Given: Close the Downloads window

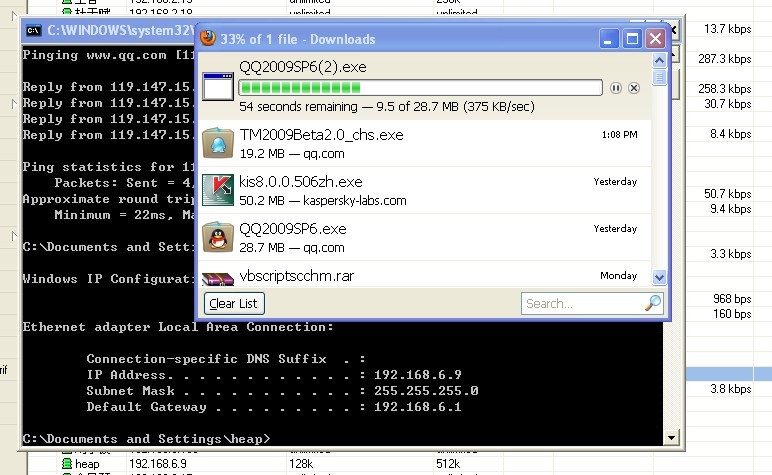Looking at the screenshot, I should tap(656, 38).
